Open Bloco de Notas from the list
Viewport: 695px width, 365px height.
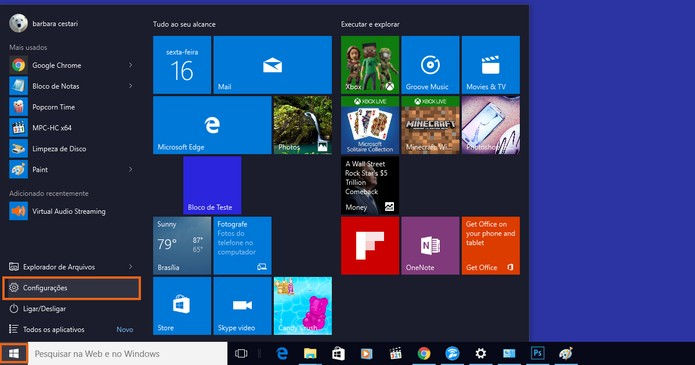pyautogui.click(x=71, y=86)
